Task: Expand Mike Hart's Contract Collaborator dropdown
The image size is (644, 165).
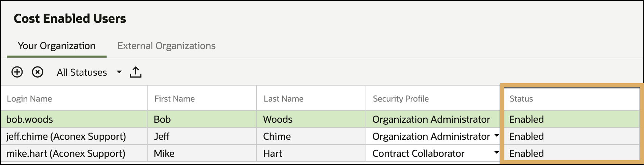Action: pyautogui.click(x=496, y=153)
